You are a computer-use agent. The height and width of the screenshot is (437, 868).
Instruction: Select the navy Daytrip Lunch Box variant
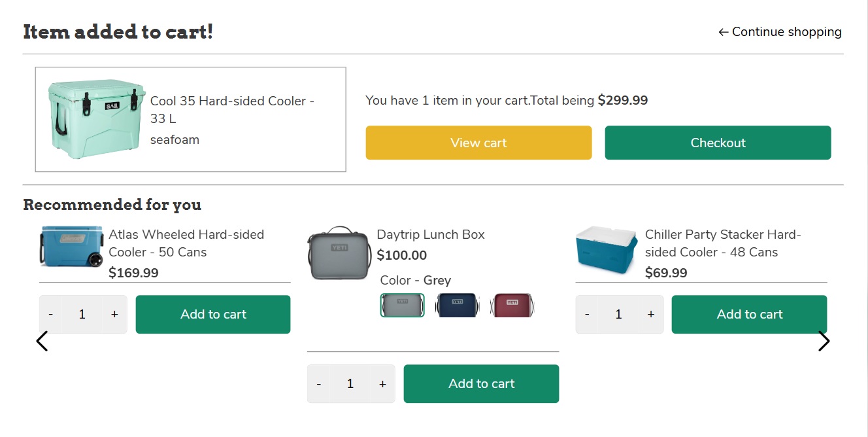tap(457, 305)
